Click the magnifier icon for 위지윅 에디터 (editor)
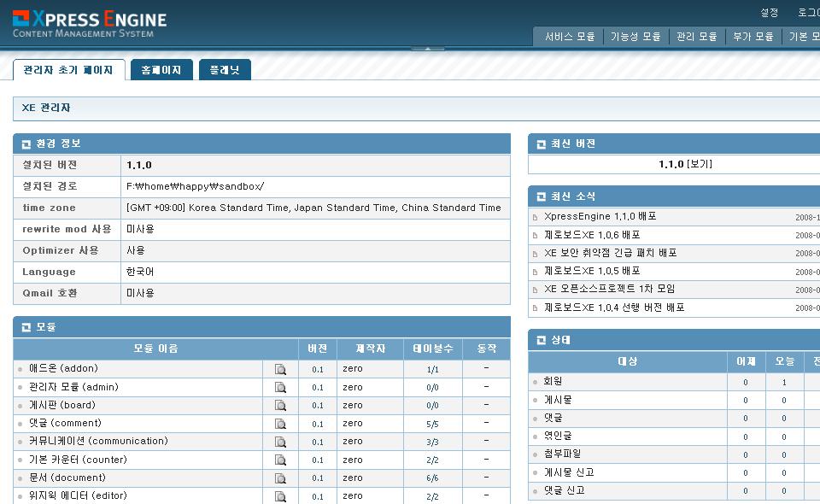 click(x=280, y=496)
